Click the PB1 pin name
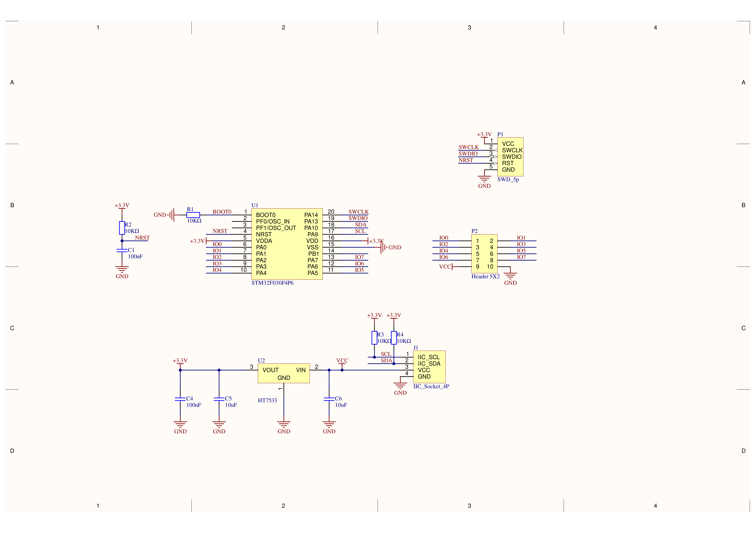This screenshot has width=756, height=534. point(313,254)
